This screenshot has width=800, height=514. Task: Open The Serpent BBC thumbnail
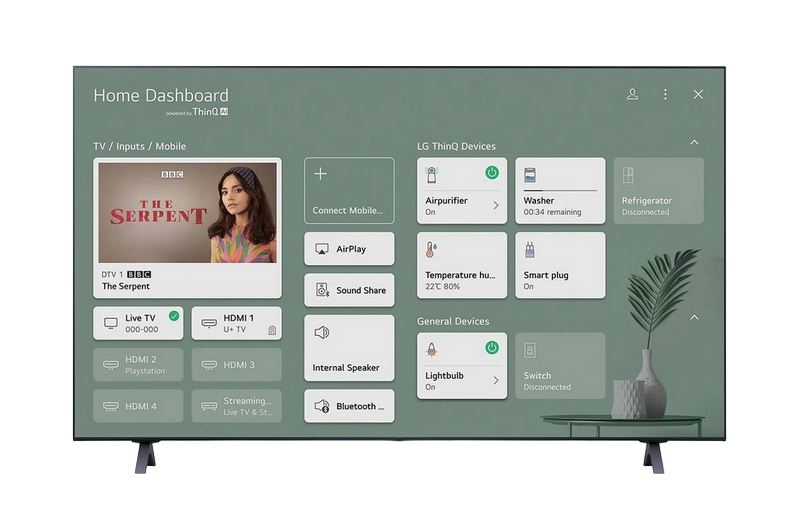tap(188, 213)
